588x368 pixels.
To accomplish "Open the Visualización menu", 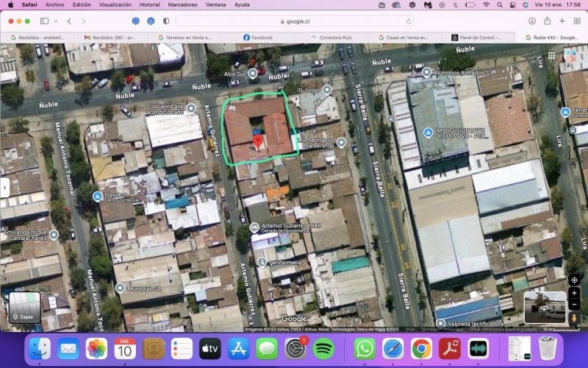I will point(115,5).
